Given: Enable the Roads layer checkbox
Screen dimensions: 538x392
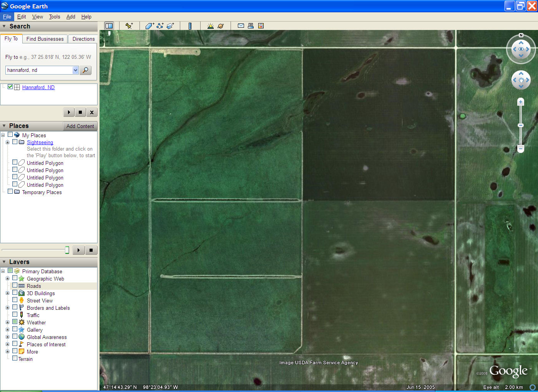Looking at the screenshot, I should point(15,285).
